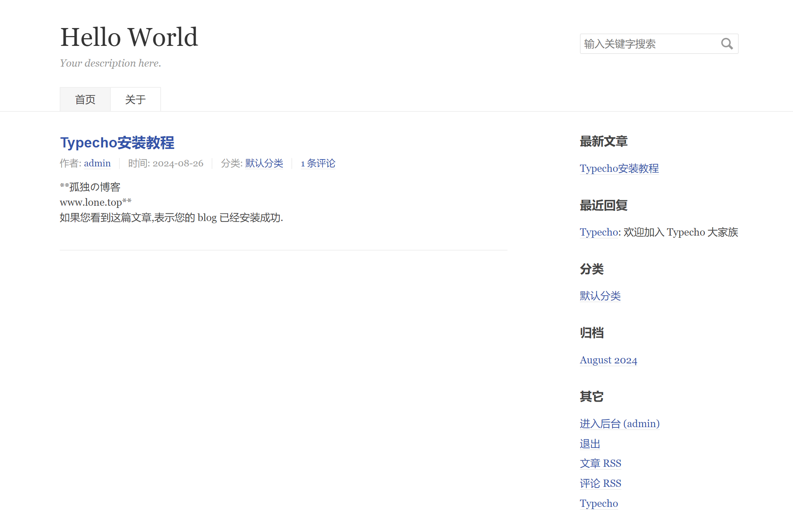
Task: Open the Hello World site title
Action: 129,37
